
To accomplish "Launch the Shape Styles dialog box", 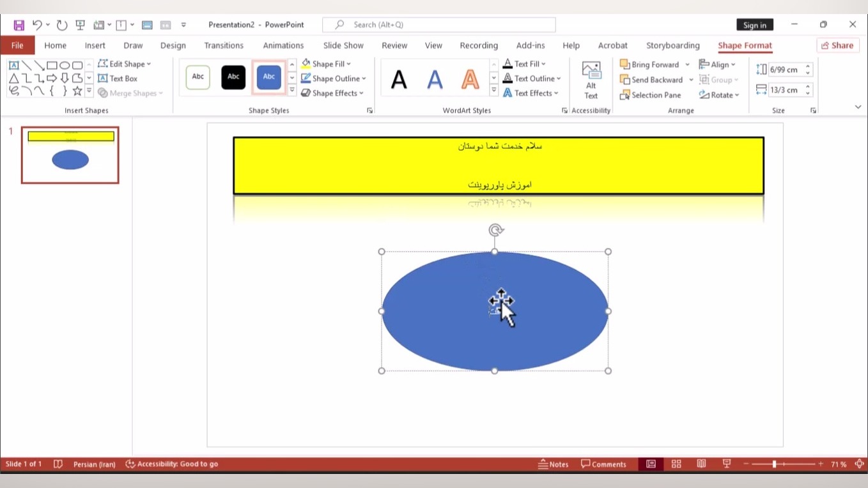I will (x=369, y=111).
